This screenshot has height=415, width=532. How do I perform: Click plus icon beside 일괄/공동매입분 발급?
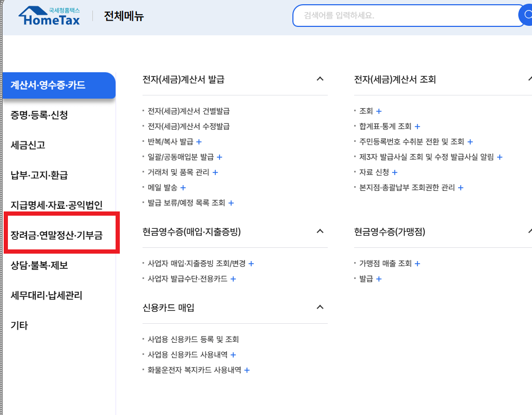[x=220, y=157]
